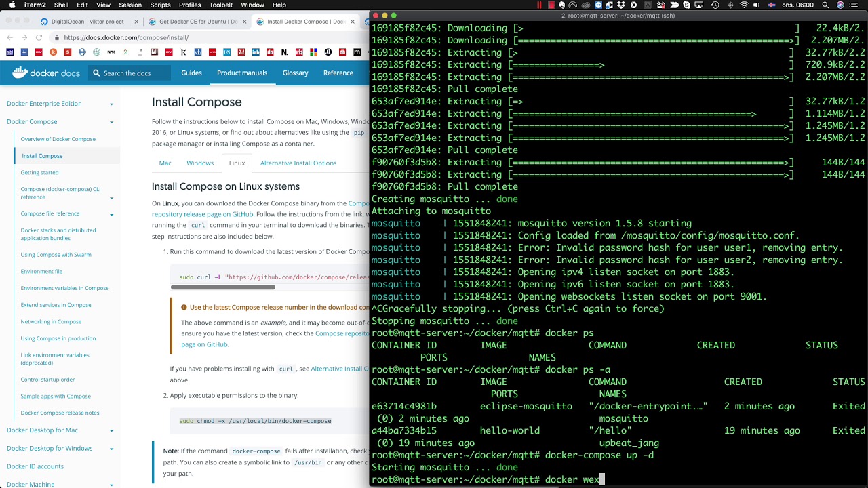868x488 pixels.
Task: Open Docker Compose release notes link
Action: 60,413
